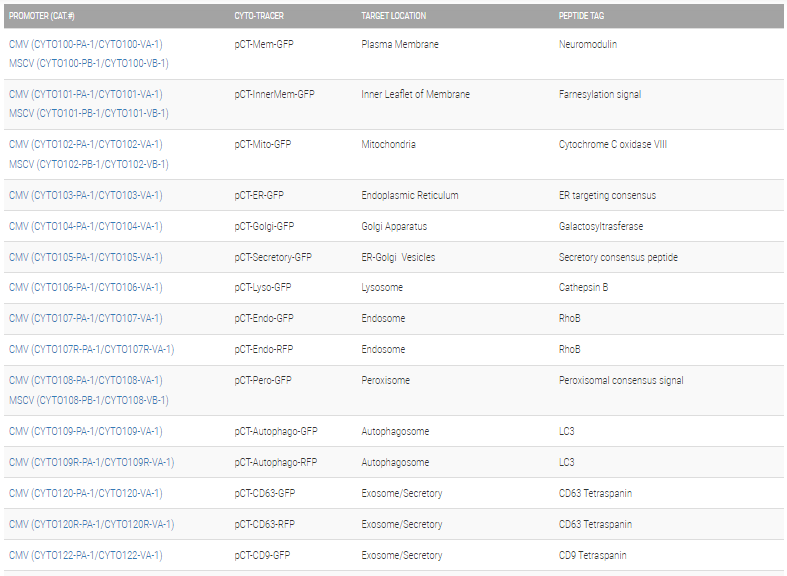Click the Target Location column header
This screenshot has width=787, height=576.
coord(393,16)
